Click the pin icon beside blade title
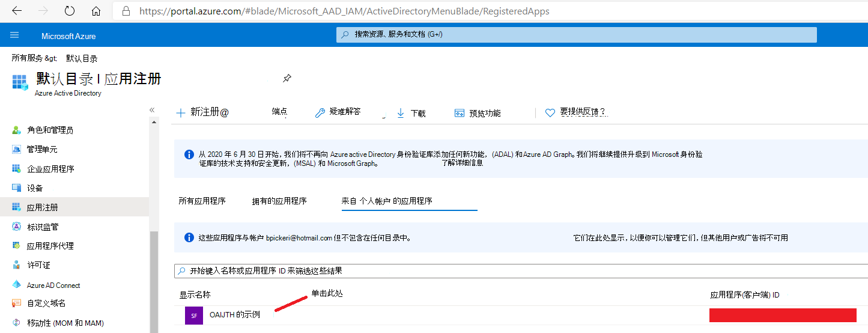Image resolution: width=868 pixels, height=333 pixels. (x=287, y=78)
